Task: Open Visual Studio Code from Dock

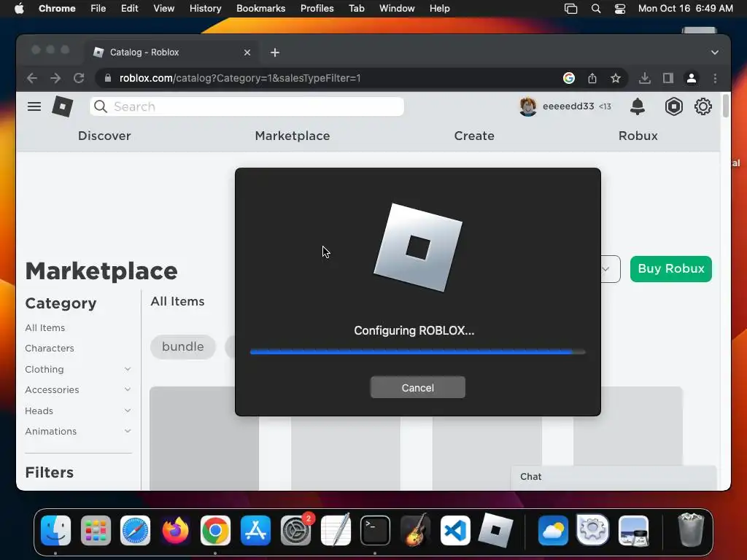Action: [x=455, y=531]
